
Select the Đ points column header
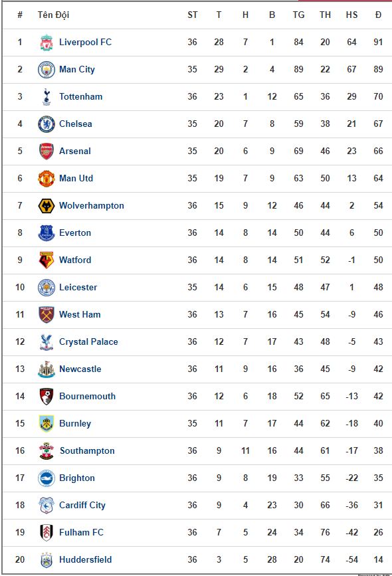point(378,15)
